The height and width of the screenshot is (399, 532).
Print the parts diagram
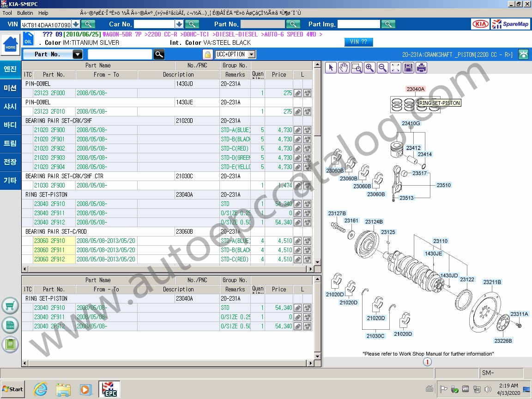click(x=421, y=68)
